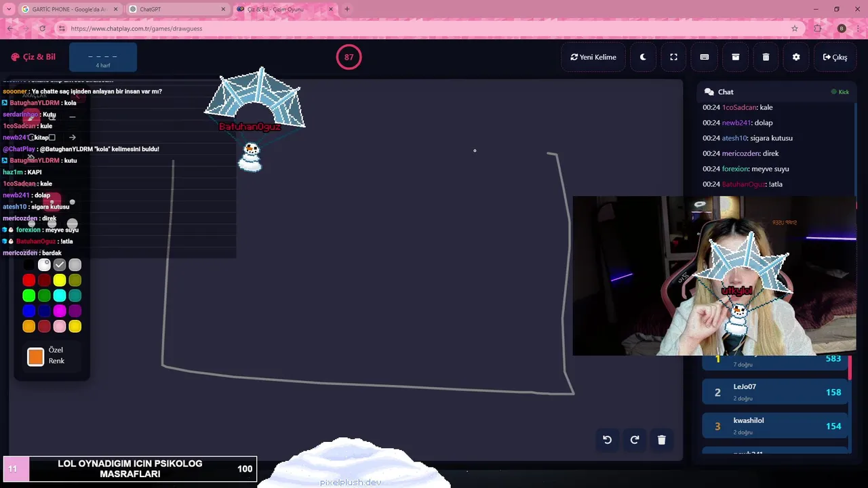Select the dark green color swatch
Screen dimensions: 868x488
click(x=44, y=296)
